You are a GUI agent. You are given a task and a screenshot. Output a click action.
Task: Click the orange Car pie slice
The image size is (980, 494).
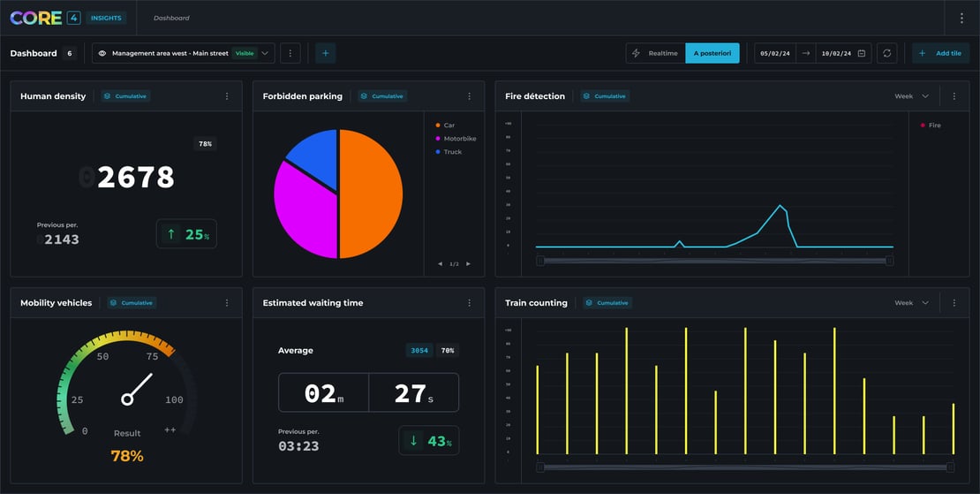tap(372, 194)
